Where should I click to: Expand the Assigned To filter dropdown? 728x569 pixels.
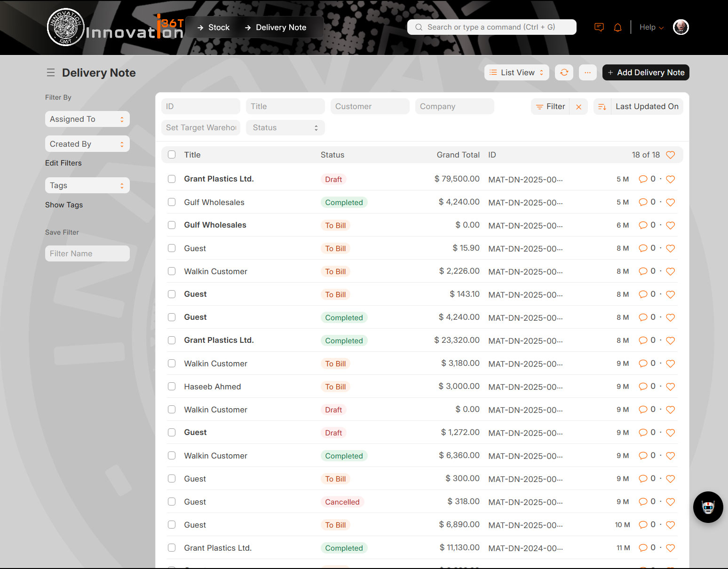coord(87,119)
